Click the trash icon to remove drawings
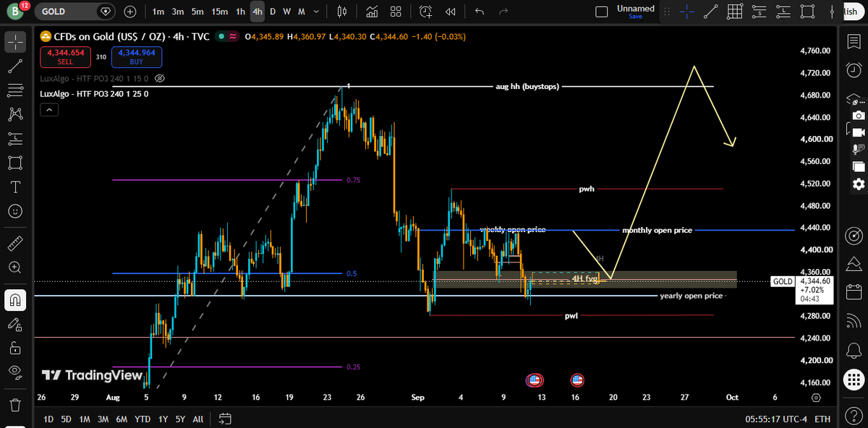This screenshot has height=428, width=868. click(14, 403)
